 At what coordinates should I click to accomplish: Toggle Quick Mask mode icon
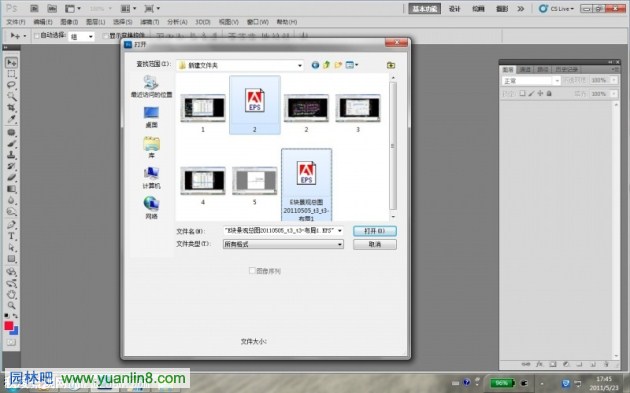click(x=11, y=342)
